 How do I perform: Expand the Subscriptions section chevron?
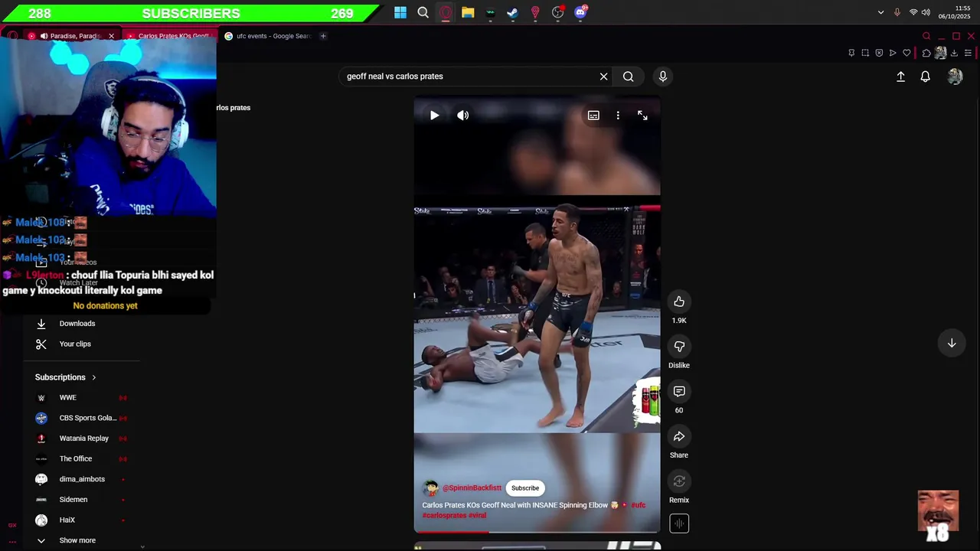pos(94,377)
